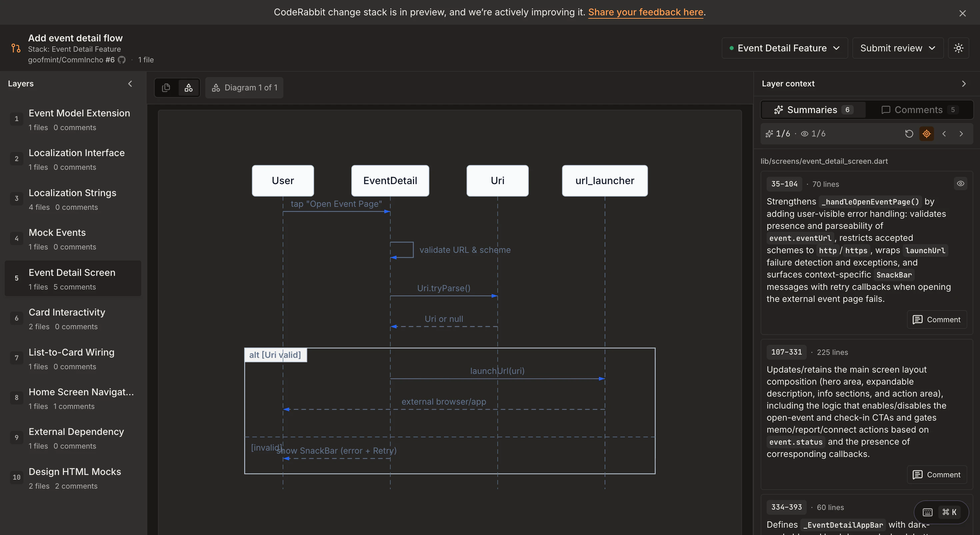Open the keyboard shortcuts ⌘K button
980x535 pixels.
click(x=941, y=512)
